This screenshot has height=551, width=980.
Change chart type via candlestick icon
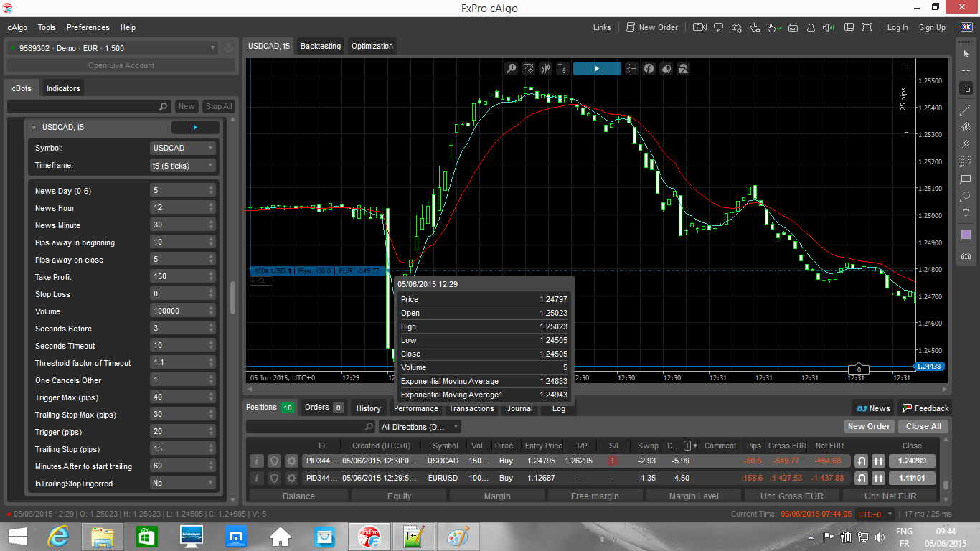pos(546,68)
